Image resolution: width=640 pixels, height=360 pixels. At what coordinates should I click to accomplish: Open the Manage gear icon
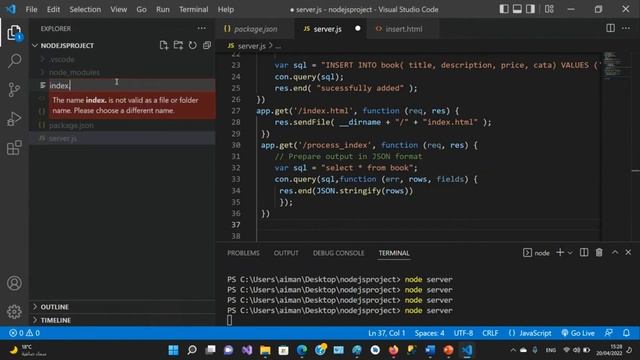click(x=14, y=311)
